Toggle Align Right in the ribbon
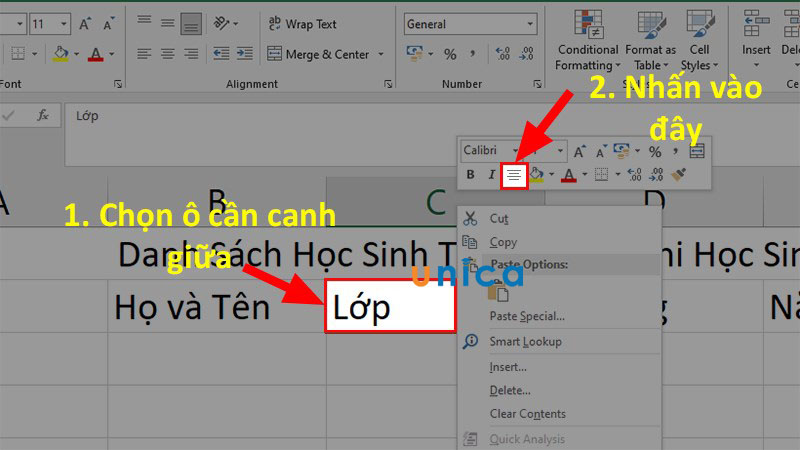800x450 pixels. point(191,54)
